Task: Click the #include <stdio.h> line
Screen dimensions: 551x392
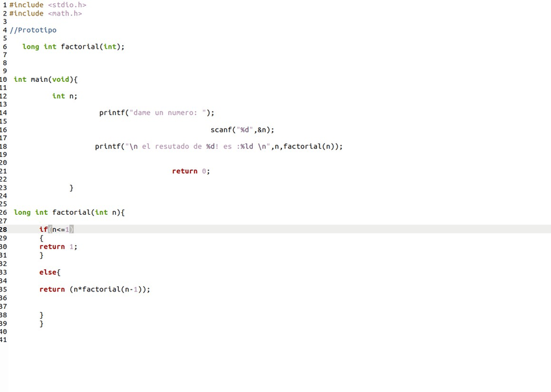Action: tap(47, 5)
